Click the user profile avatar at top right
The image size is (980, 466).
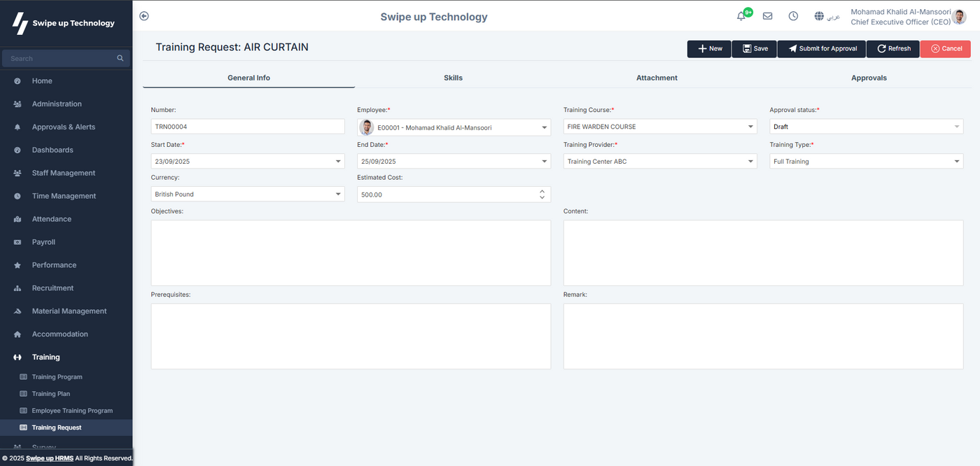[x=959, y=17]
